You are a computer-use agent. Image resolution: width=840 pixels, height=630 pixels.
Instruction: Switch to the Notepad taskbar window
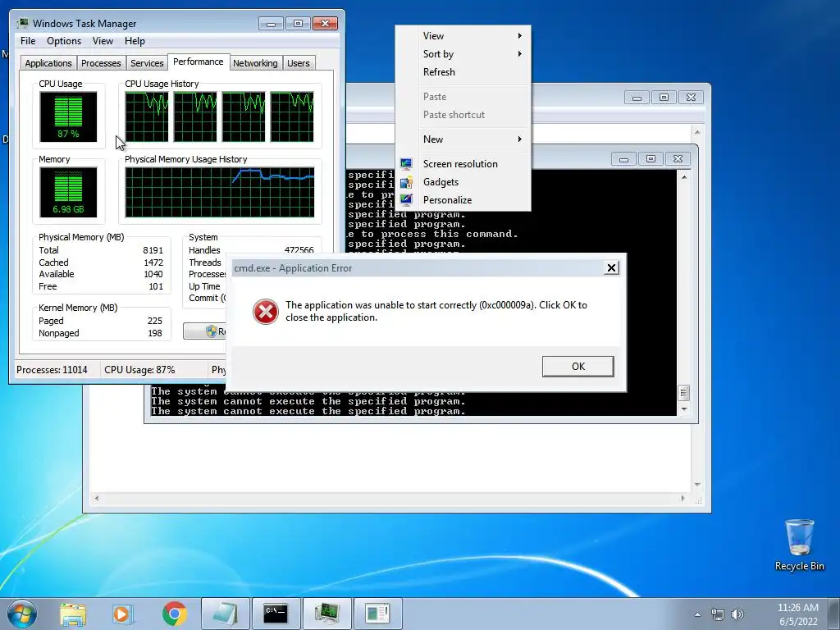(226, 614)
